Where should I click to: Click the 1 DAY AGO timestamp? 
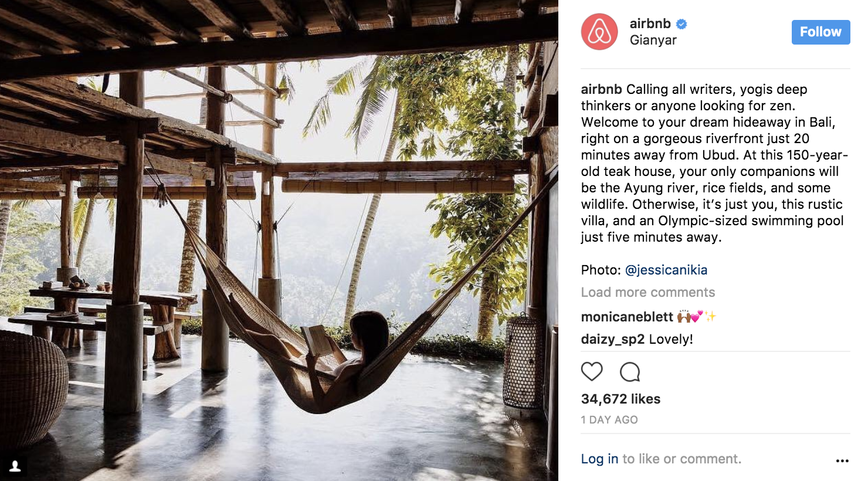(x=609, y=420)
